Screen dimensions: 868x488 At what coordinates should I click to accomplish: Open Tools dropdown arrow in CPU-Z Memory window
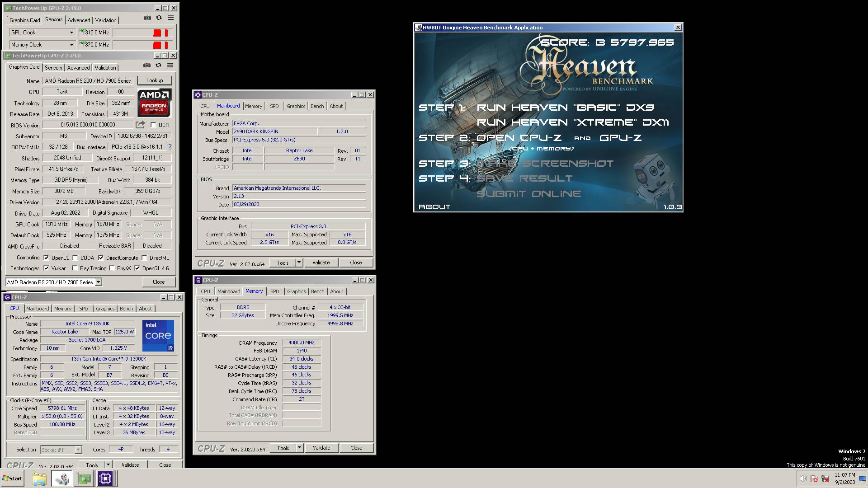299,448
